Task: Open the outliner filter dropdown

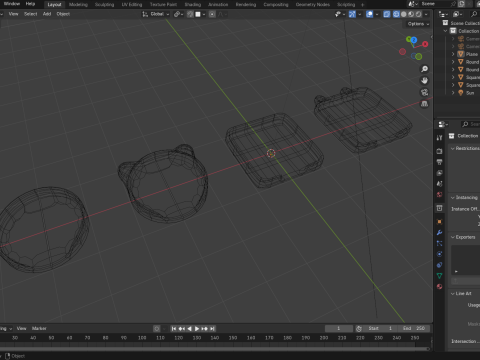Action: pos(457,14)
